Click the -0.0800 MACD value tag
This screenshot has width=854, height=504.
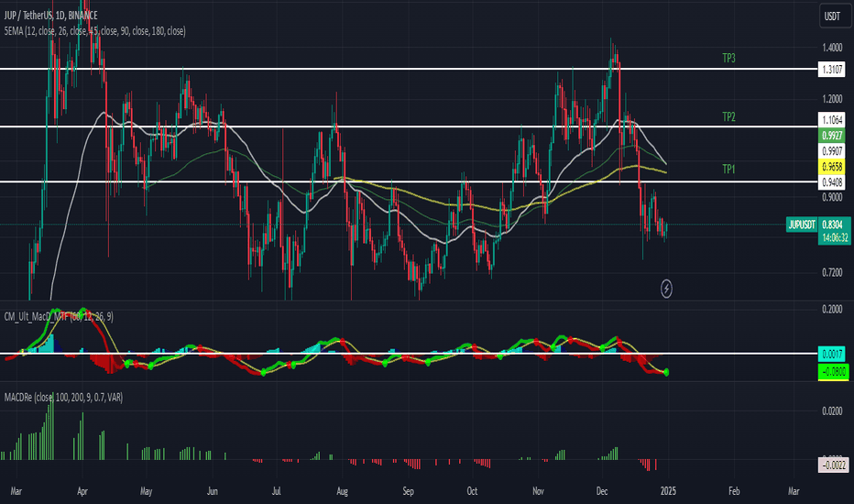(833, 372)
